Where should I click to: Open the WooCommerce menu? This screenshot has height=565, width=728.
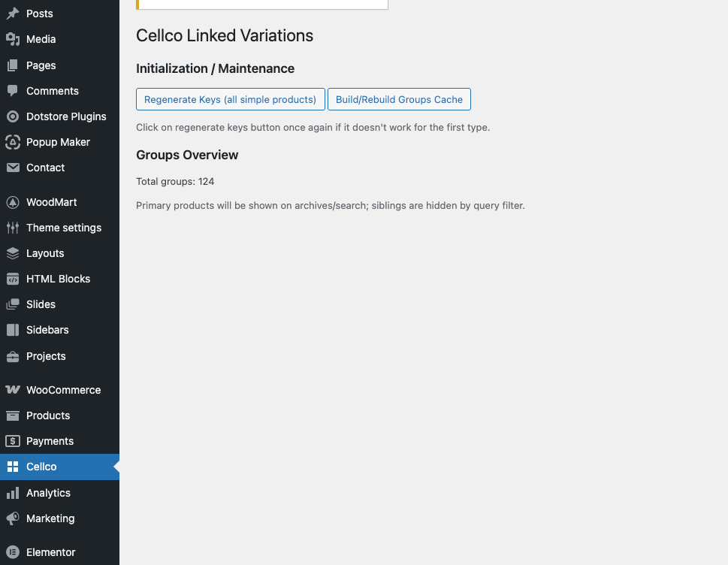point(60,390)
